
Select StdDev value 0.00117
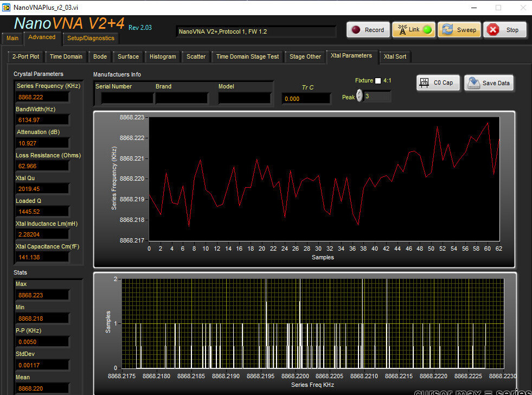pos(43,365)
